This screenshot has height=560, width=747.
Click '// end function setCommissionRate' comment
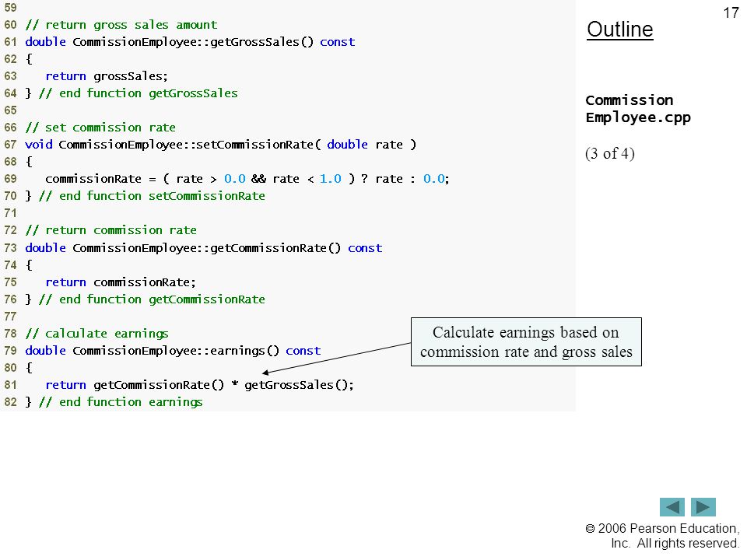(152, 196)
